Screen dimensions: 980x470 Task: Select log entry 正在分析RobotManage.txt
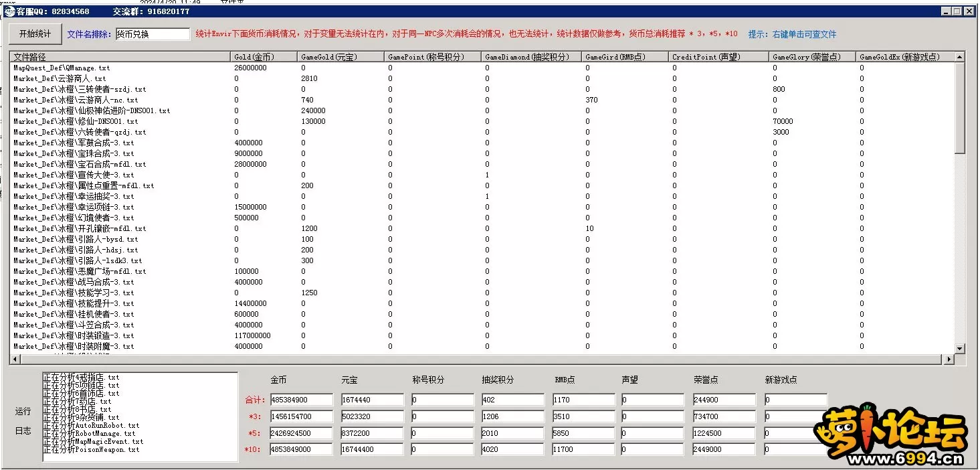[90, 434]
